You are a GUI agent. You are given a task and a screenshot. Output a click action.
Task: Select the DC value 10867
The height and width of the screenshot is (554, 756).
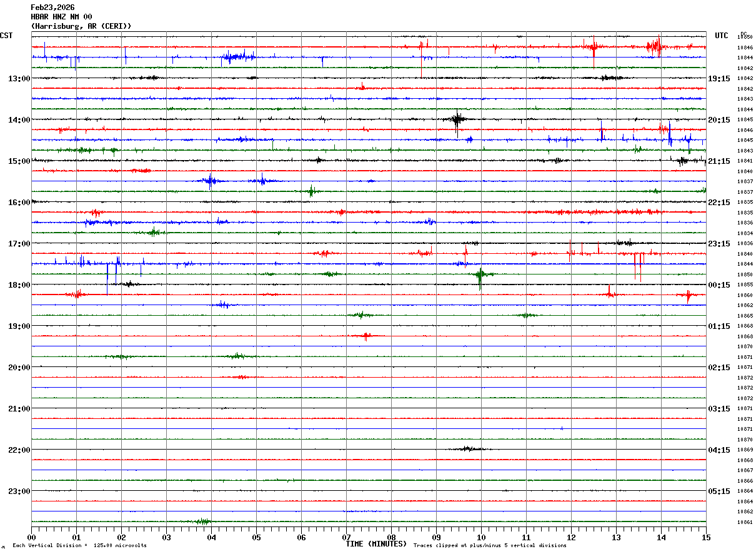coord(745,470)
